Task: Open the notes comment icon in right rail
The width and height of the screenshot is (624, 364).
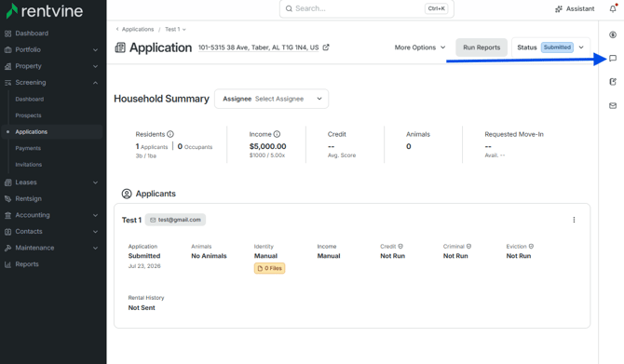Action: click(x=613, y=59)
